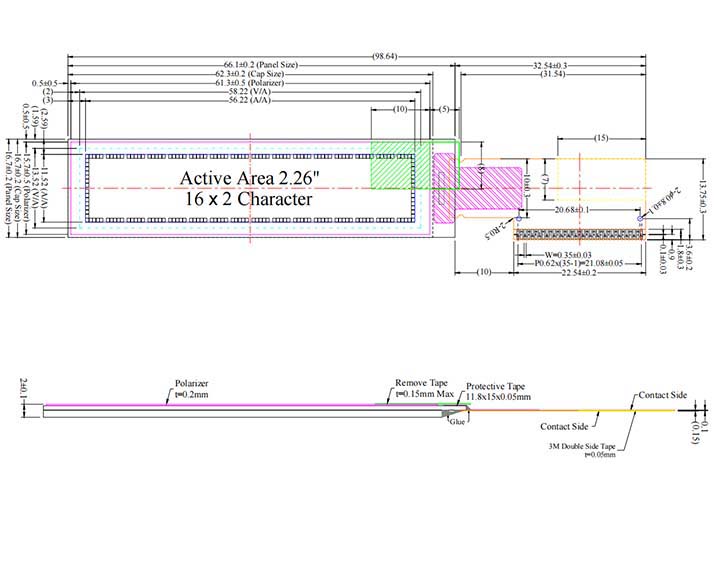The width and height of the screenshot is (715, 575).
Task: Click the "Active Area 2.26"" title text
Action: pos(249,177)
